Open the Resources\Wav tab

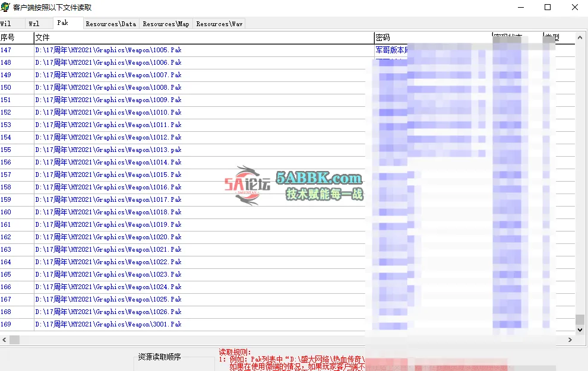click(x=219, y=24)
